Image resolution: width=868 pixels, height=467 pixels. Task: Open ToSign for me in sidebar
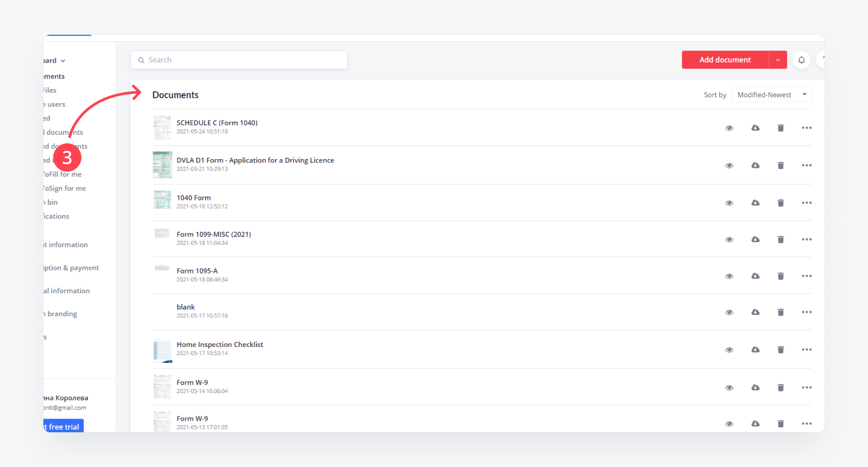click(65, 188)
